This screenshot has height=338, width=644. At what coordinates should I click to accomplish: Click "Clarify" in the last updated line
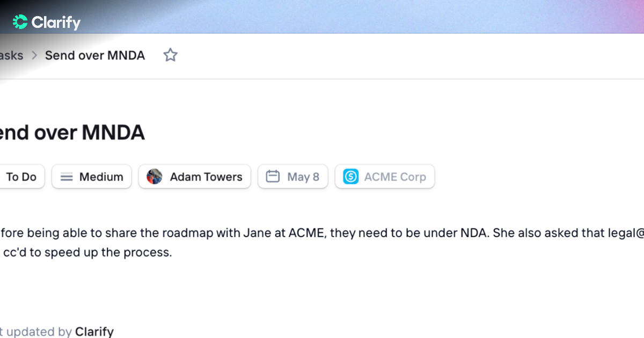coord(94,332)
